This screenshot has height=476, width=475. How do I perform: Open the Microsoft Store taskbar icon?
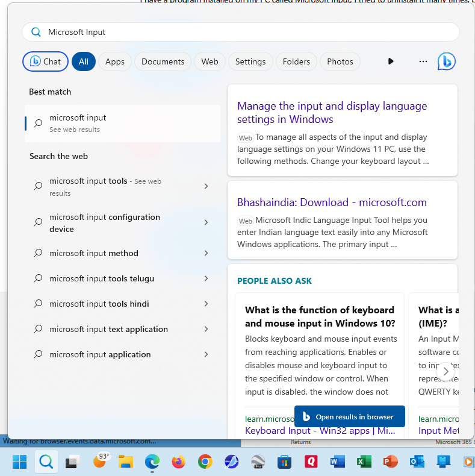click(284, 462)
